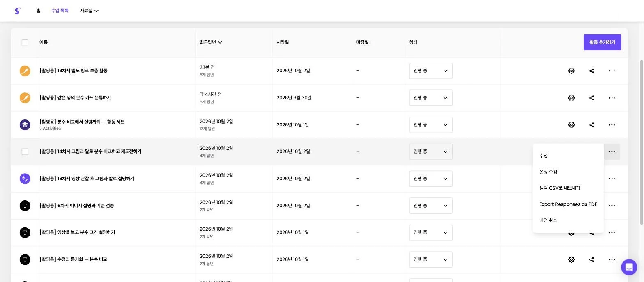Share the 같은 양의 분수 카드 분류하기 activity
The height and width of the screenshot is (282, 644).
tap(591, 98)
